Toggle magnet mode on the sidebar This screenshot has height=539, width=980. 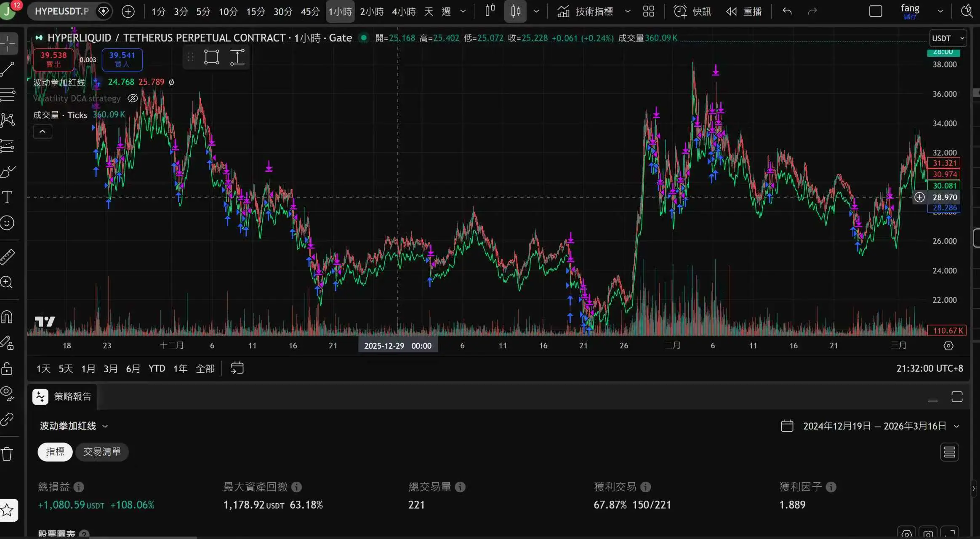pos(7,317)
